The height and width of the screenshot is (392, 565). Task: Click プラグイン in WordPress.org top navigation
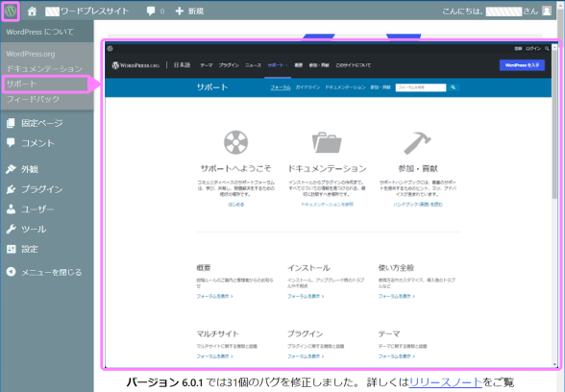(x=229, y=65)
